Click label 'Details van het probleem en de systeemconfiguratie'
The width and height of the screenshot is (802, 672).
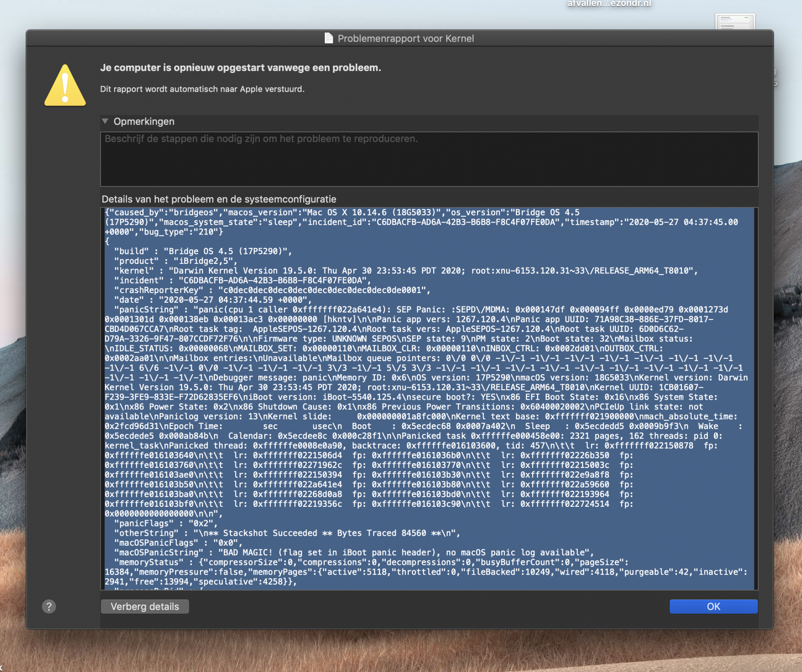(x=219, y=199)
